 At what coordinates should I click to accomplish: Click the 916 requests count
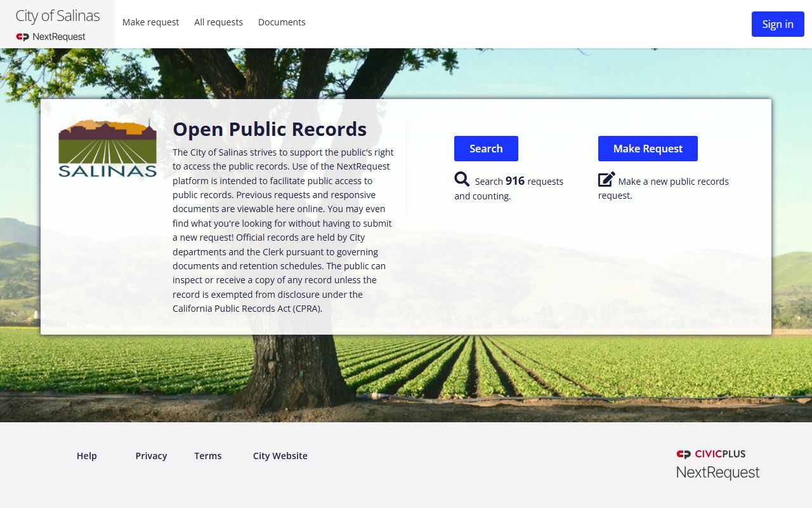[514, 181]
